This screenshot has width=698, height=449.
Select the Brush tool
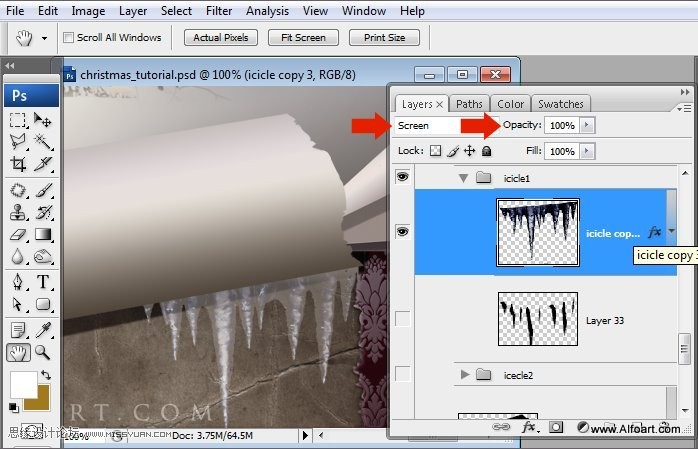click(x=43, y=190)
